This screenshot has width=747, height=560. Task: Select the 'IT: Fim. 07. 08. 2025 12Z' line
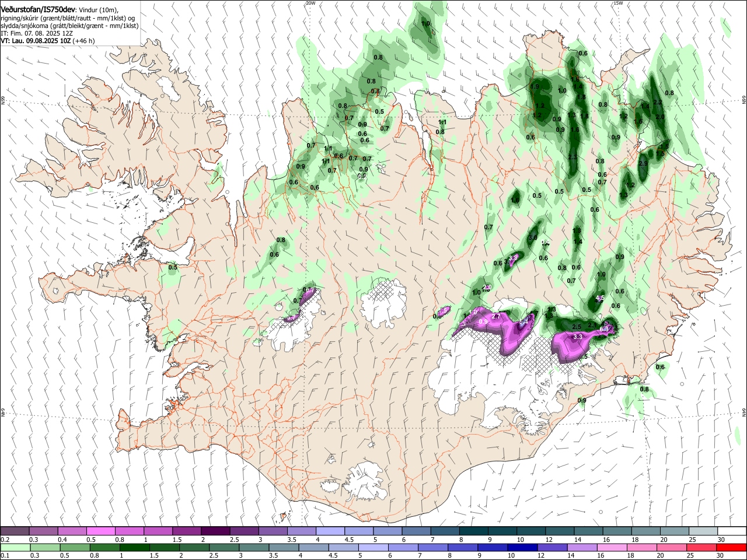point(36,33)
